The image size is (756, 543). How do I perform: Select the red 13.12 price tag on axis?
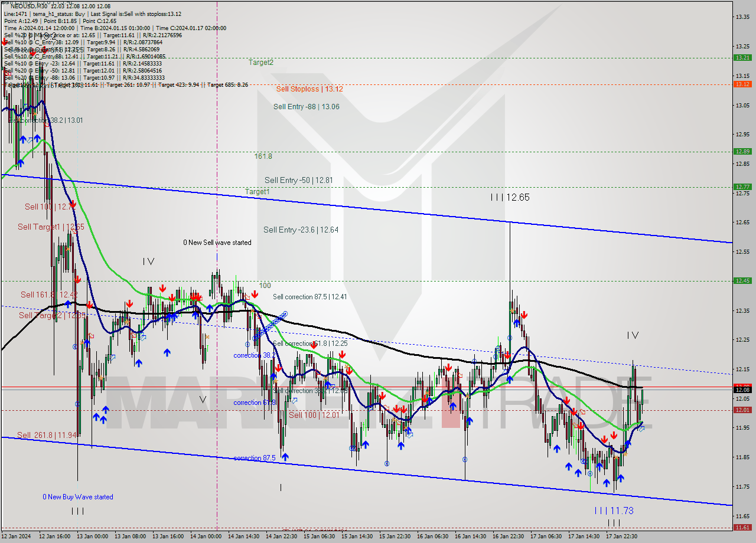pyautogui.click(x=742, y=84)
